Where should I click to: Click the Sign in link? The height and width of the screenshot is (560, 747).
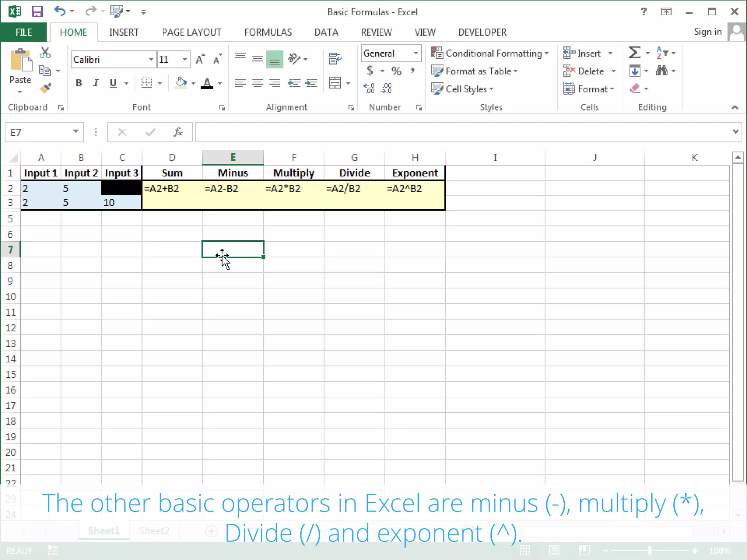(x=707, y=32)
